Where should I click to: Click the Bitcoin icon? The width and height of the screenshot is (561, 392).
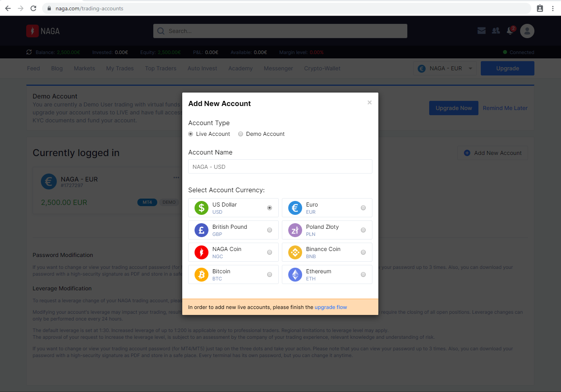coord(201,274)
